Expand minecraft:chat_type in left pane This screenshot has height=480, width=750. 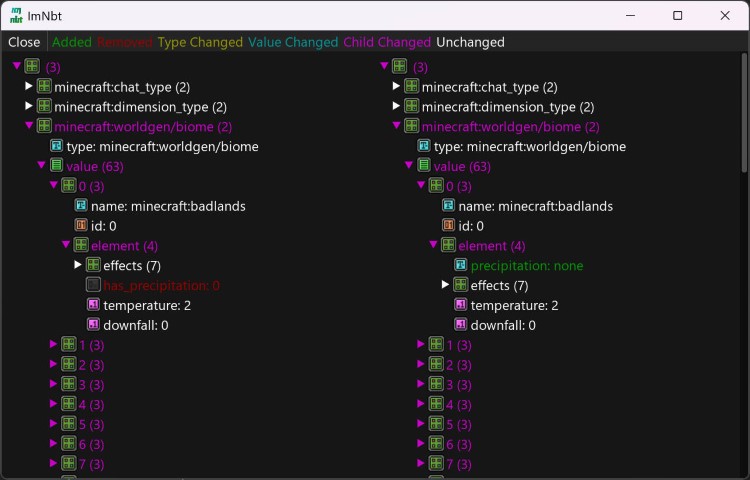point(29,86)
